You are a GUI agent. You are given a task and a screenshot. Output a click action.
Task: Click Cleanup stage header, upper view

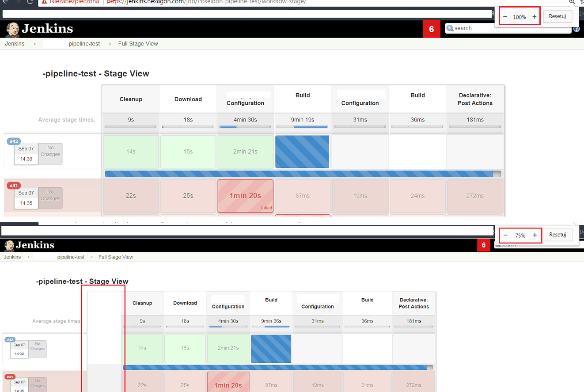[131, 99]
